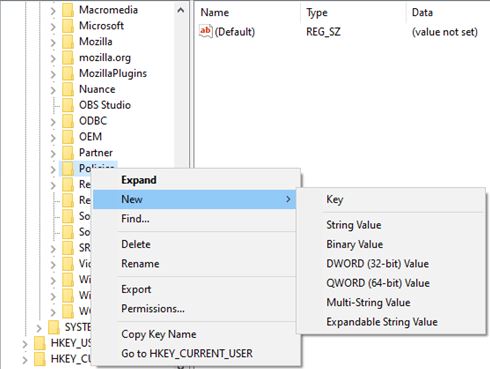Image resolution: width=490 pixels, height=369 pixels.
Task: Select the MozillaPlugins tree label
Action: pyautogui.click(x=113, y=74)
